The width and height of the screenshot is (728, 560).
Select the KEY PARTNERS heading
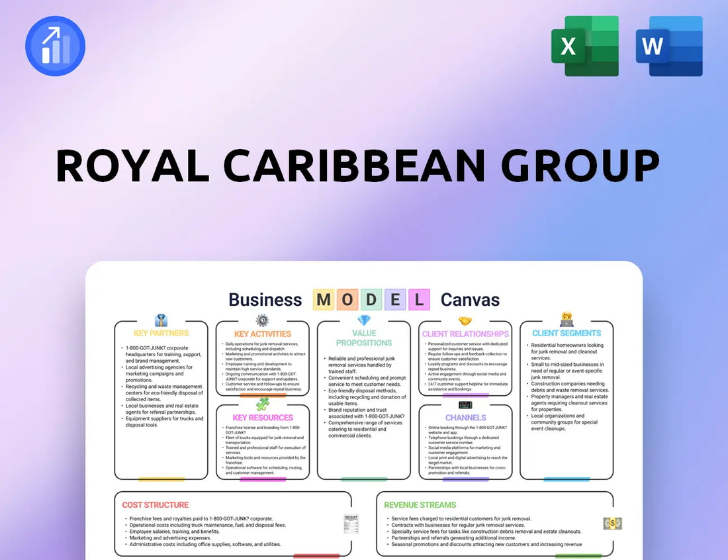click(161, 333)
